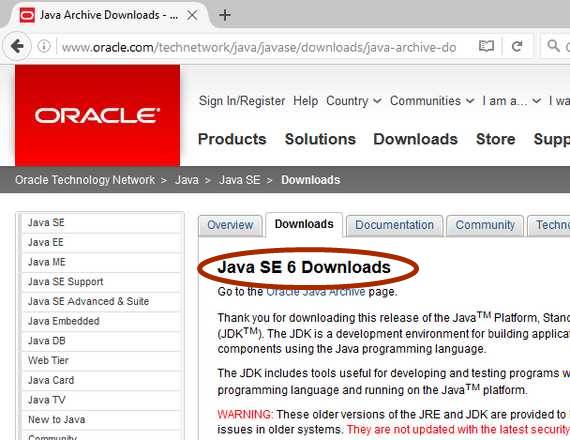This screenshot has height=440, width=570.
Task: Expand the 'I am a...' dropdown
Action: 511,101
